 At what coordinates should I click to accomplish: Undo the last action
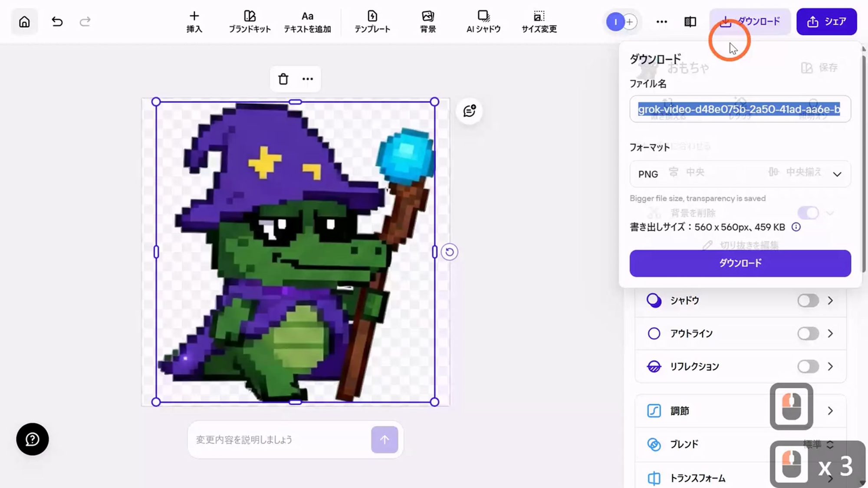57,22
